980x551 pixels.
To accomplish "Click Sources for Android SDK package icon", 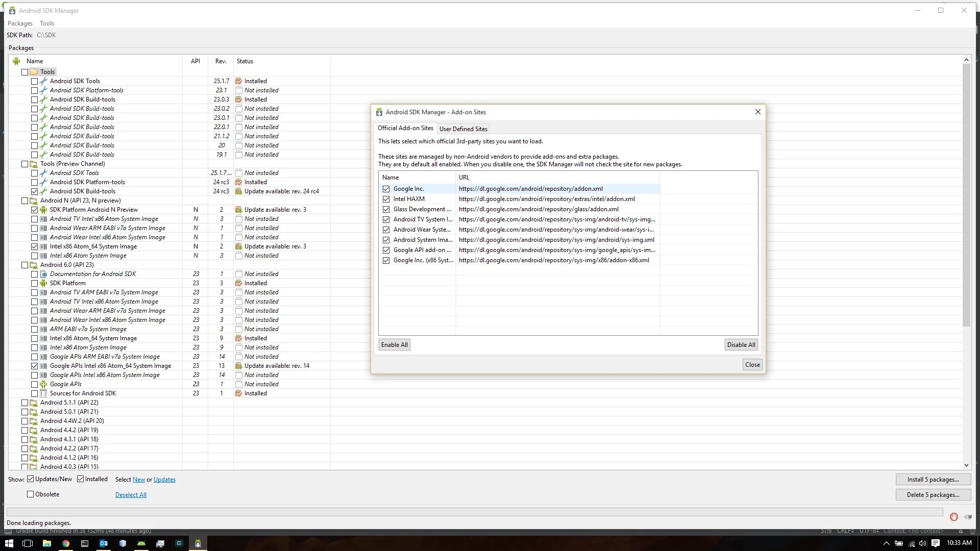I will [44, 393].
